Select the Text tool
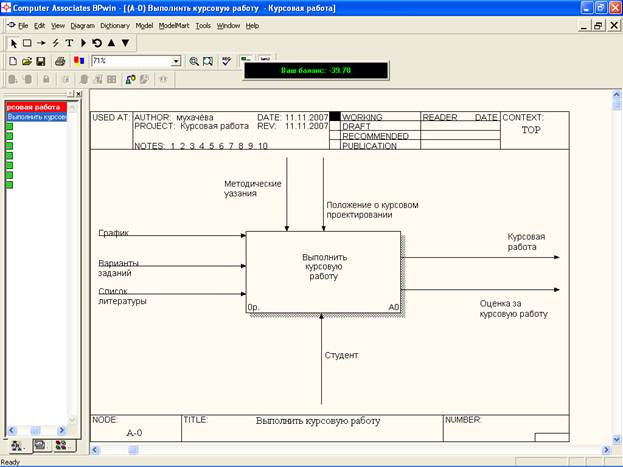623x467 pixels. click(69, 43)
